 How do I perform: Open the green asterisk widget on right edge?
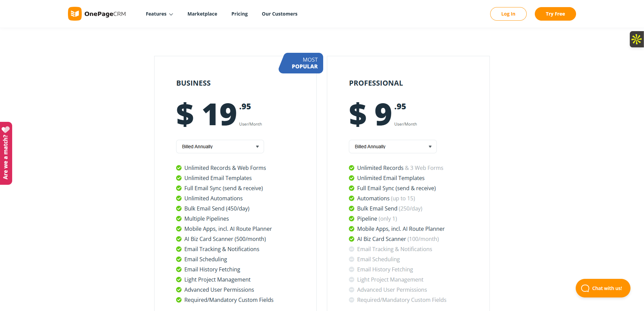pyautogui.click(x=636, y=39)
